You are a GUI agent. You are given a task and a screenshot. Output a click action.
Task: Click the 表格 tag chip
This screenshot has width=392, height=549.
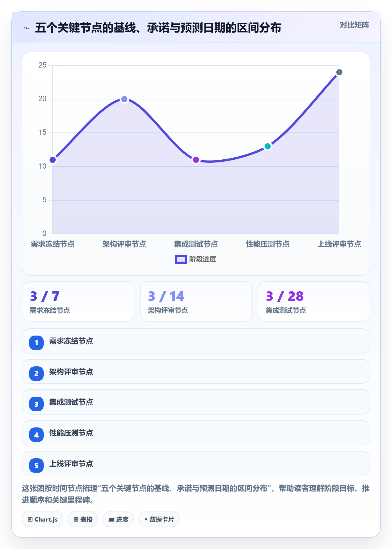pos(83,519)
